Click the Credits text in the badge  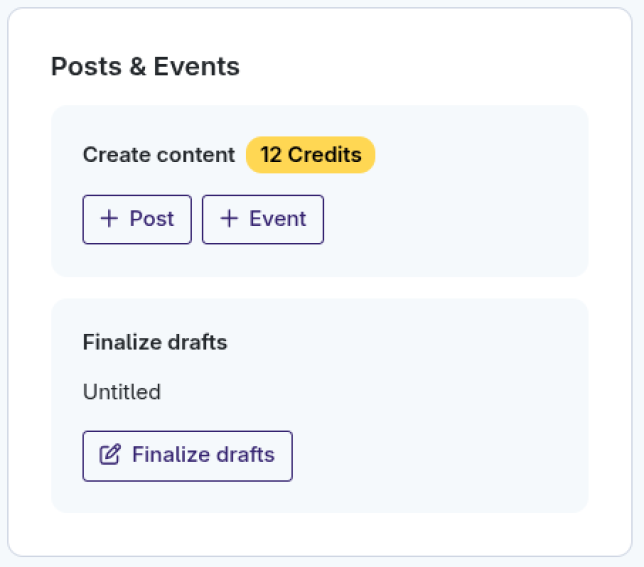[x=325, y=155]
